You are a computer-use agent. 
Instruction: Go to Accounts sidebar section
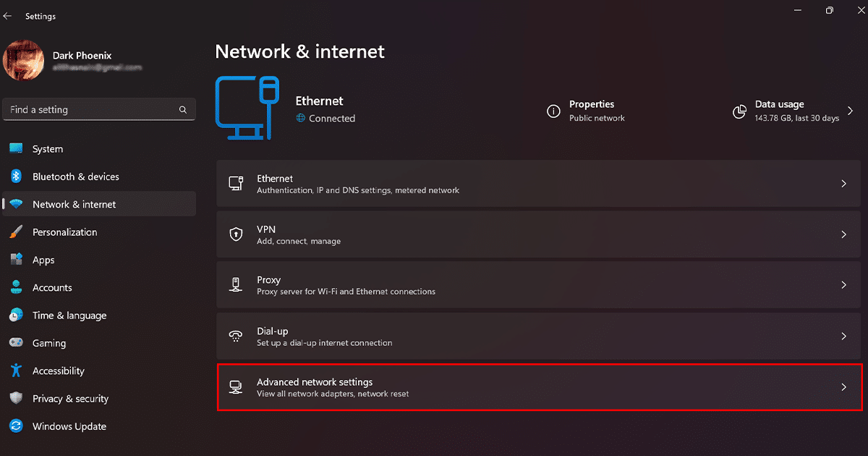coord(52,288)
